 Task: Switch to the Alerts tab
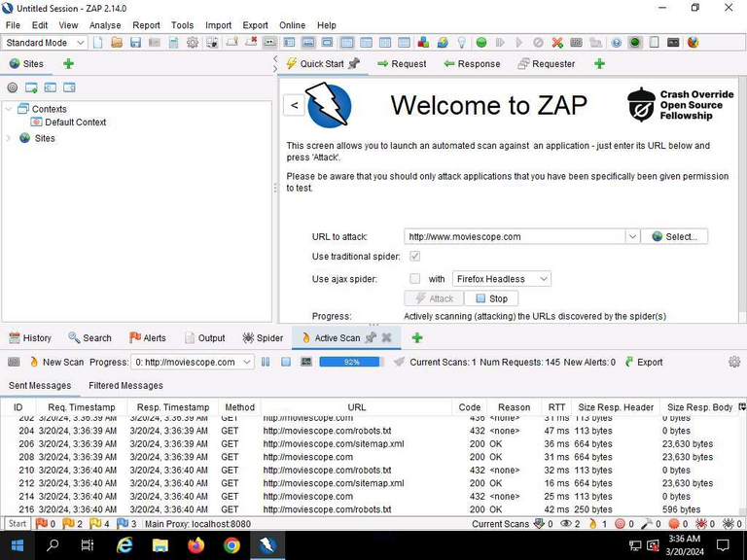pos(148,337)
